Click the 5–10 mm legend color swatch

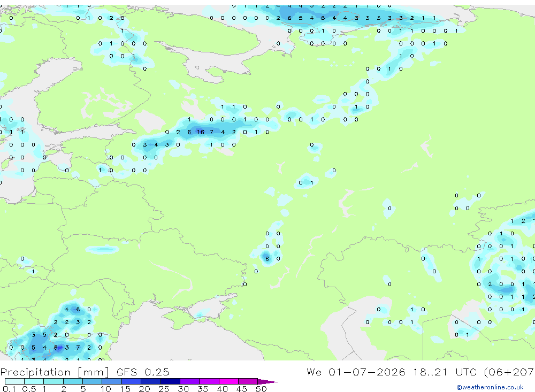93,381
